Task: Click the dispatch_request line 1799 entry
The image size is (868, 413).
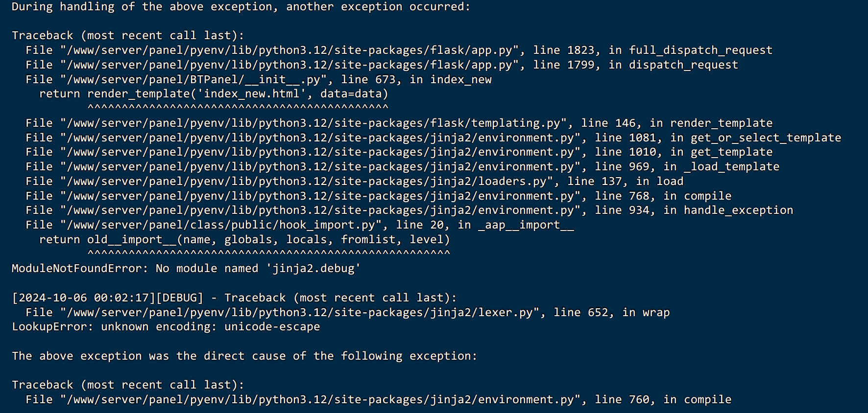Action: (x=382, y=65)
